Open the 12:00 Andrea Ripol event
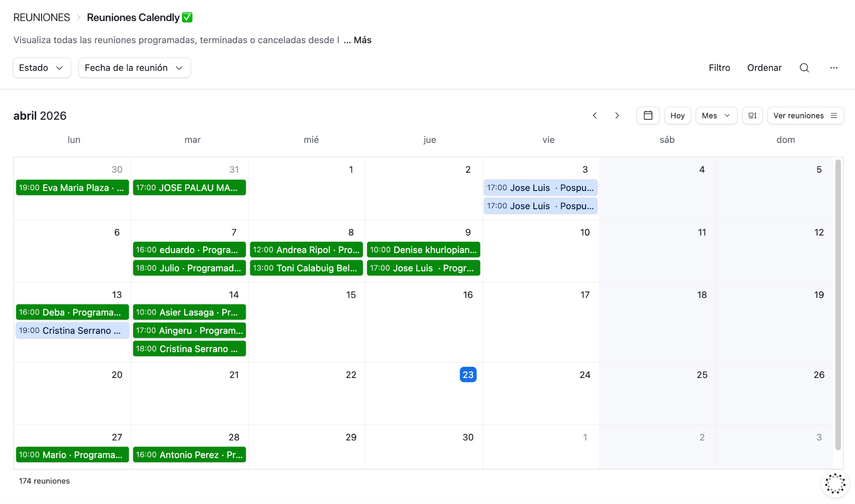 pos(306,250)
